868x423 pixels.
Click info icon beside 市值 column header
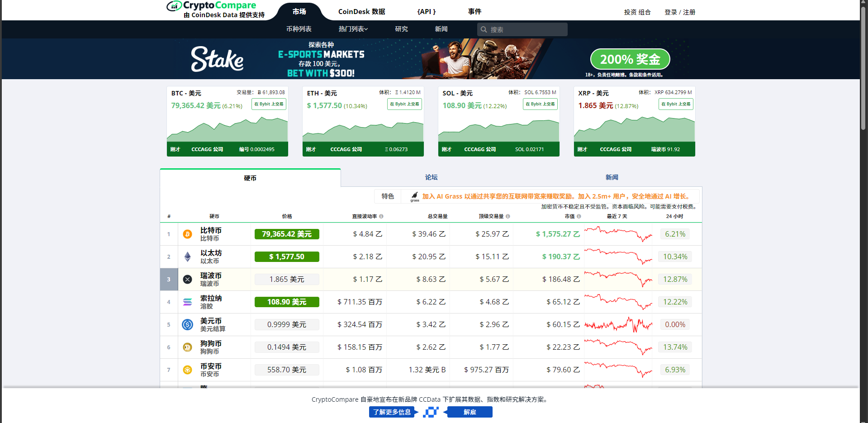point(579,217)
